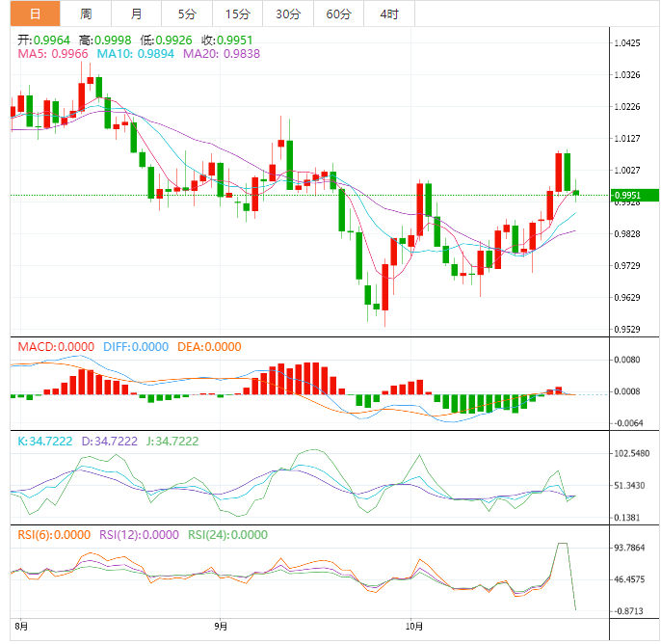The image size is (661, 644).
Task: Choose the 30分 chart interval tab
Action: (x=287, y=13)
